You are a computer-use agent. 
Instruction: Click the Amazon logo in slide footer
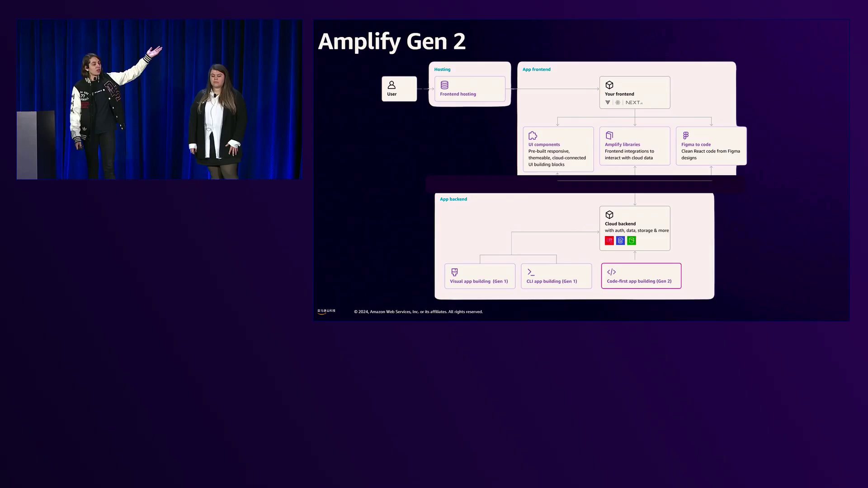[x=326, y=311]
